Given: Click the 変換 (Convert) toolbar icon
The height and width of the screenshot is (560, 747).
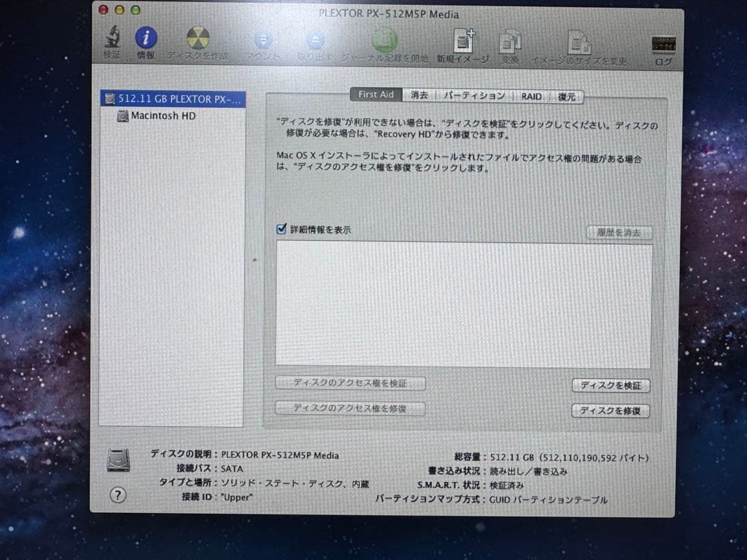Looking at the screenshot, I should tap(512, 41).
